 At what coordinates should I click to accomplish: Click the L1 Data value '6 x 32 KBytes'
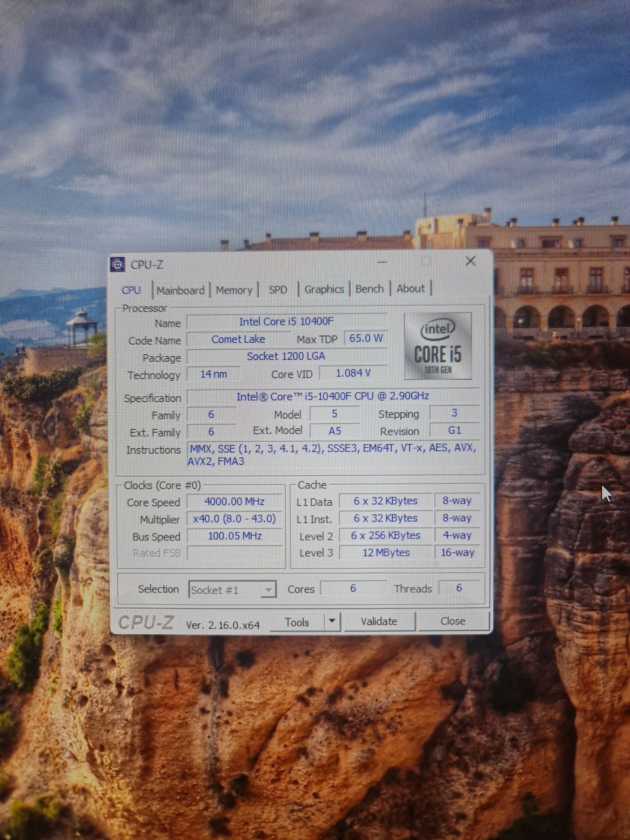(x=386, y=501)
